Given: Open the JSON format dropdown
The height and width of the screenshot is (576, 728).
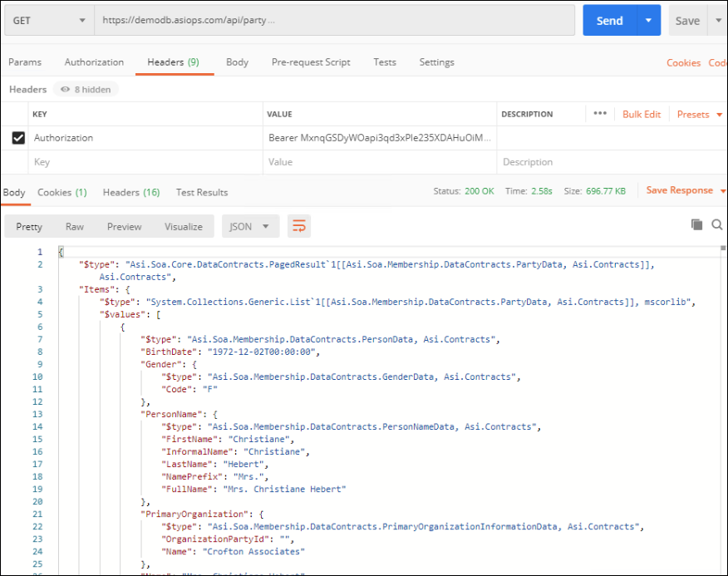Looking at the screenshot, I should click(250, 227).
